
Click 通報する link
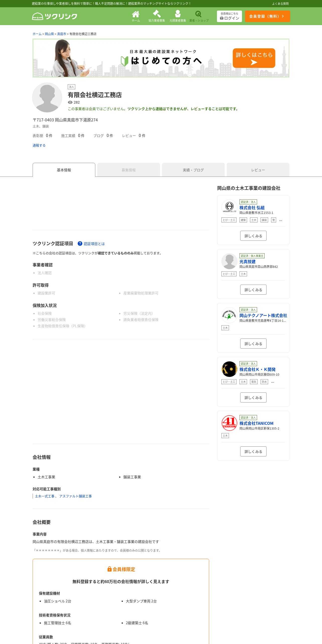pyautogui.click(x=39, y=145)
